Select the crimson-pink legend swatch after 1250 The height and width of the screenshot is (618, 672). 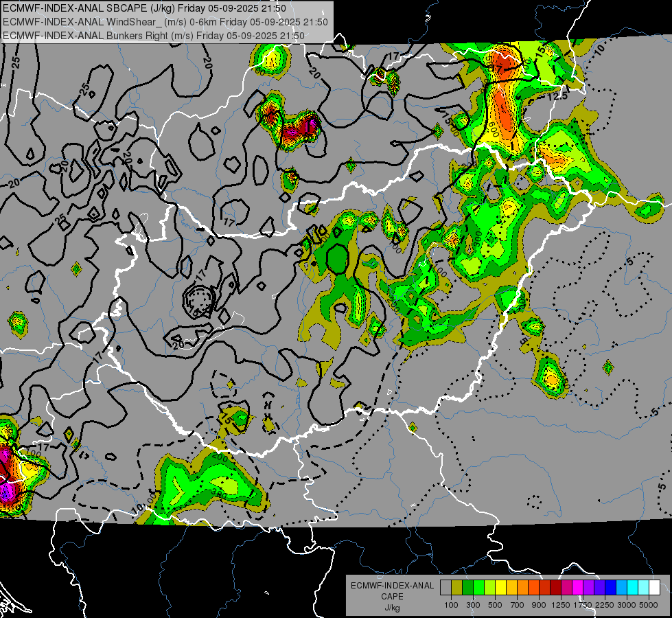tap(566, 587)
